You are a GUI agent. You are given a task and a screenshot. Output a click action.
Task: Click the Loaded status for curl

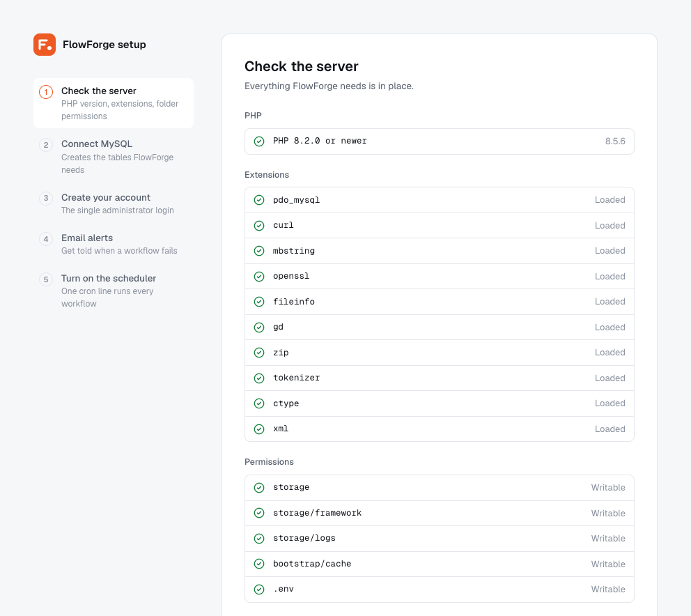(x=610, y=226)
